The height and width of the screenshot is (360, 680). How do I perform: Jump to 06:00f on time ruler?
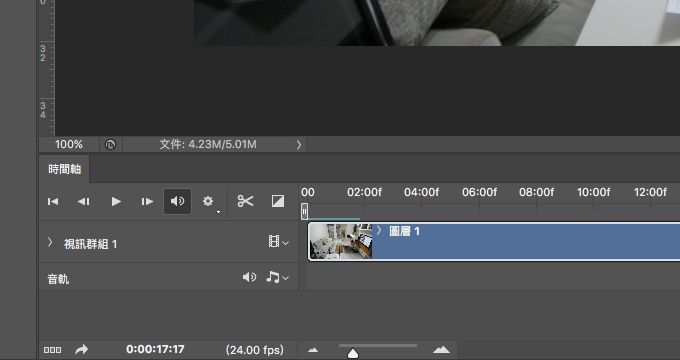tap(479, 192)
